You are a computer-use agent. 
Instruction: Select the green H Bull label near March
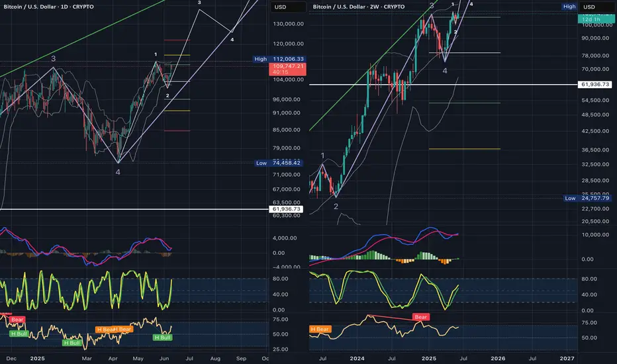click(x=72, y=343)
